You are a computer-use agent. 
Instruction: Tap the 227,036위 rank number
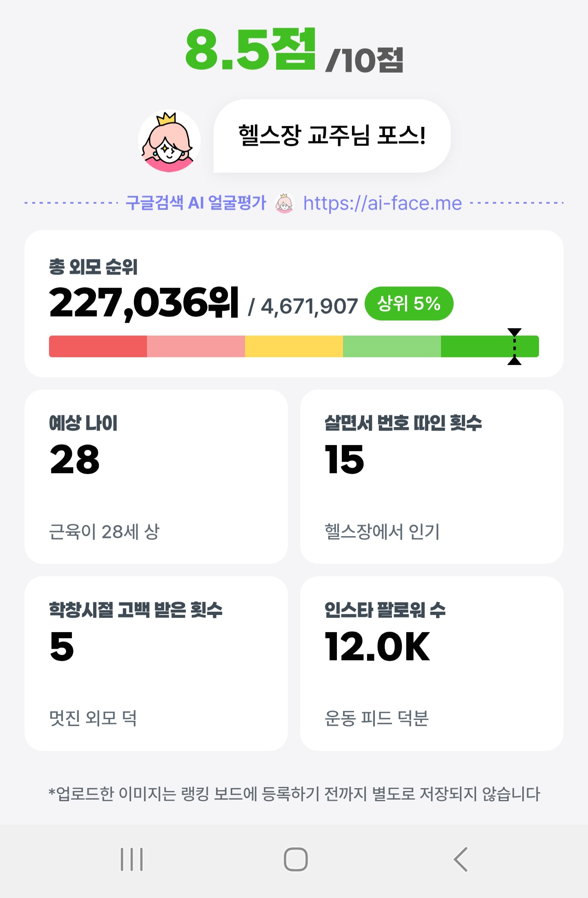pos(144,303)
